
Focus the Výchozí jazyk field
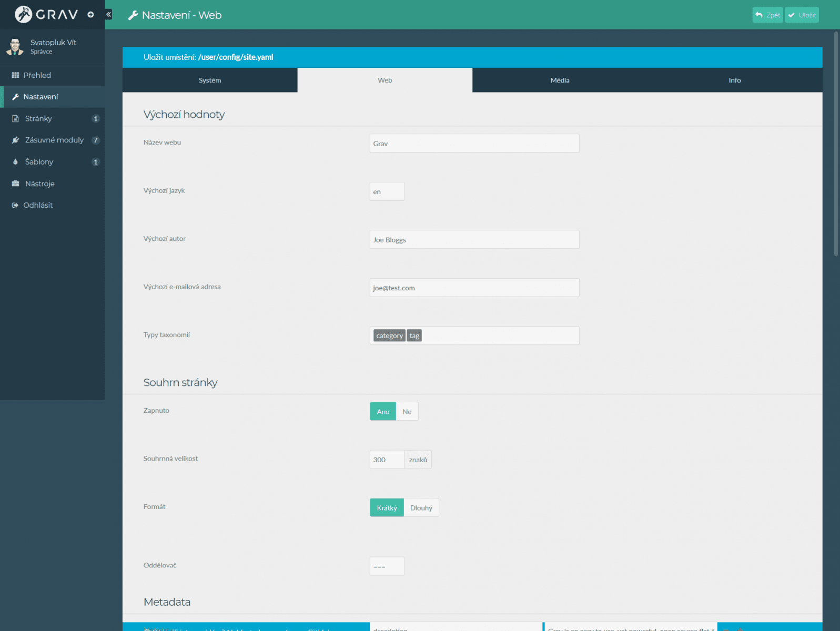(387, 192)
